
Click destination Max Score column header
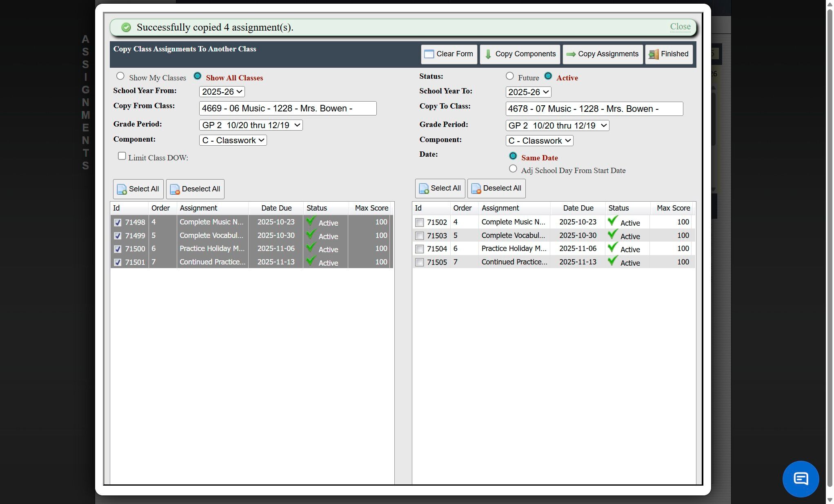pyautogui.click(x=673, y=208)
